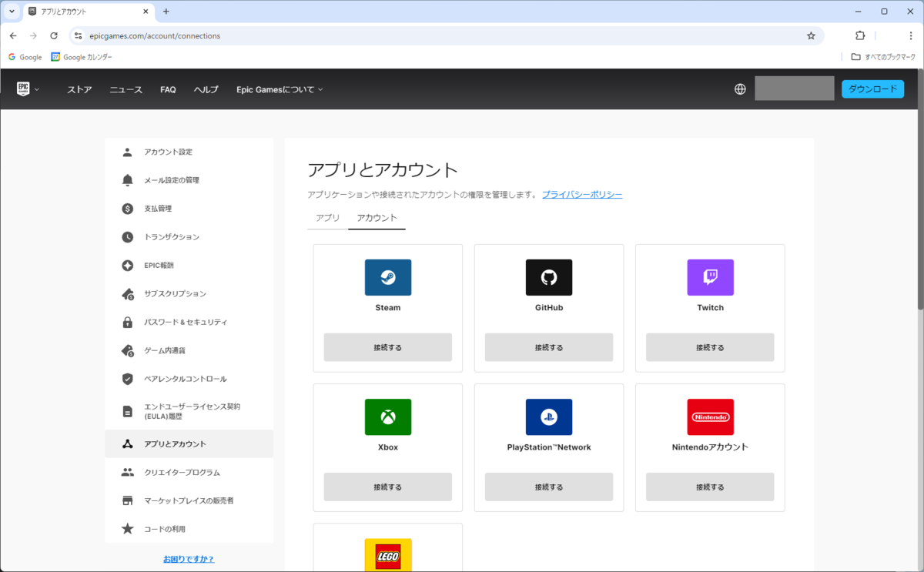Open the browser extensions puzzle icon
The image size is (924, 572).
click(x=860, y=35)
